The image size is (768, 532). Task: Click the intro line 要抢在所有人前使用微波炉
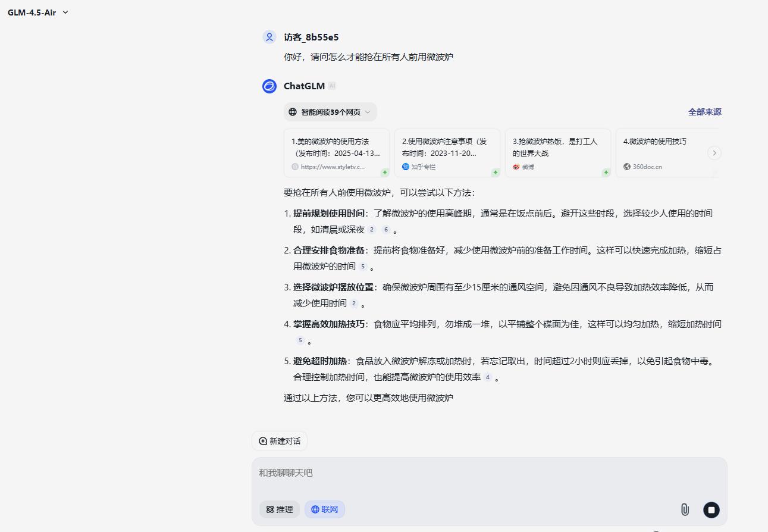click(380, 193)
